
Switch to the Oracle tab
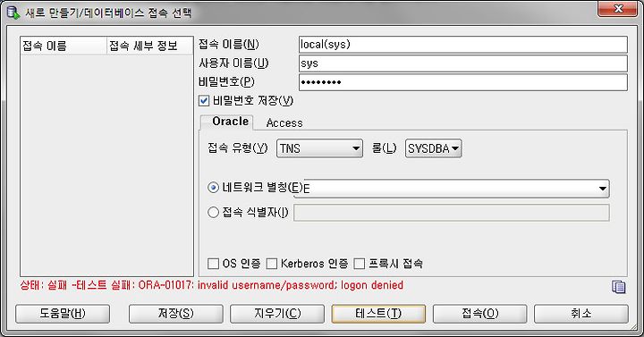click(226, 122)
